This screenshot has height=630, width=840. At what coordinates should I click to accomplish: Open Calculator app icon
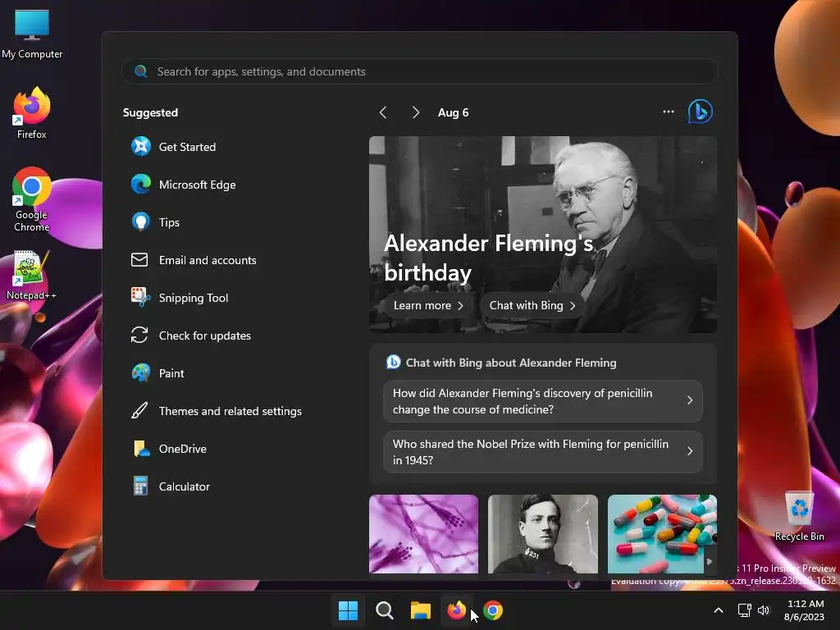(x=141, y=486)
